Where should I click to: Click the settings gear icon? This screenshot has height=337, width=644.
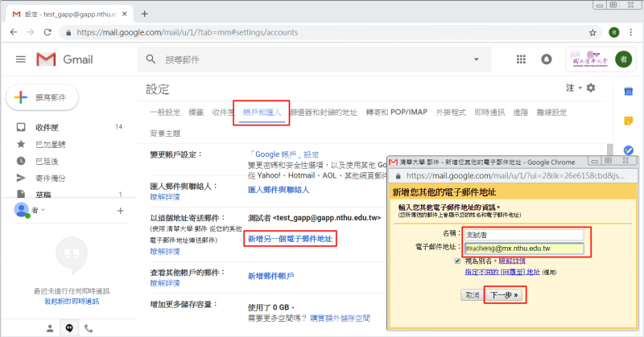point(591,87)
